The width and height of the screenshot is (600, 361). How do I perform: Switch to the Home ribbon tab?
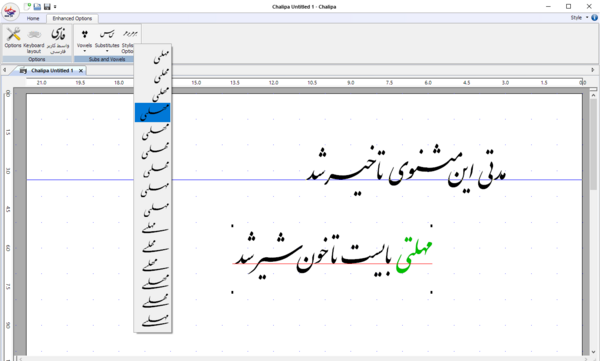[x=33, y=18]
